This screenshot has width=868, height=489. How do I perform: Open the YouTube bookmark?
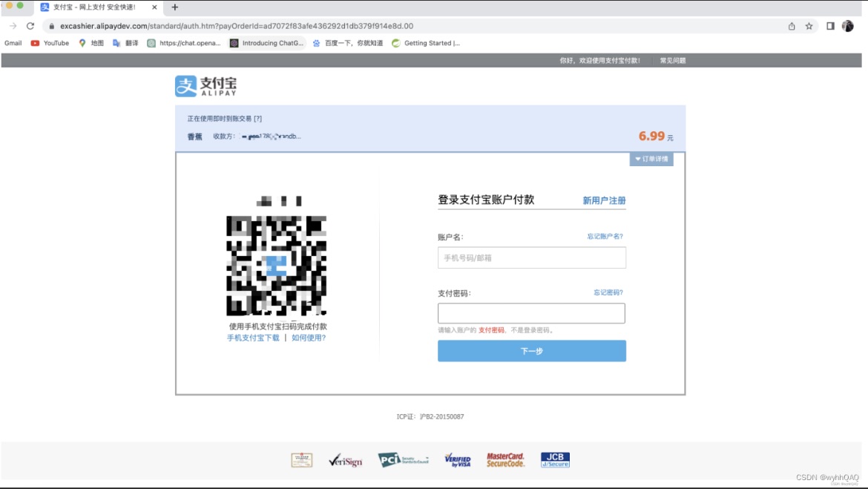pos(50,43)
